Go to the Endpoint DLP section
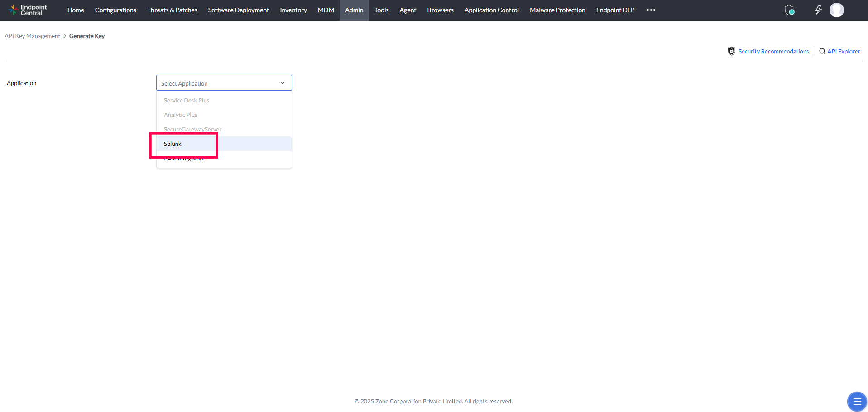This screenshot has width=868, height=412. point(615,10)
